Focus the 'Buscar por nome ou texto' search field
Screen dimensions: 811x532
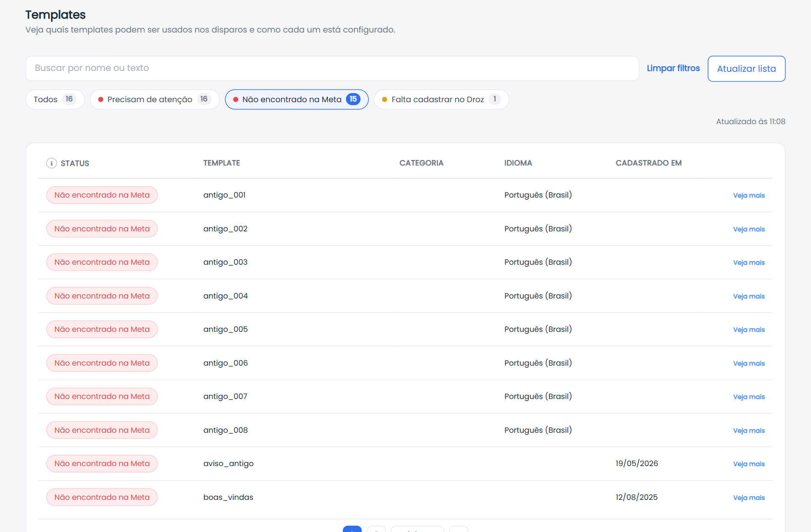click(x=332, y=68)
